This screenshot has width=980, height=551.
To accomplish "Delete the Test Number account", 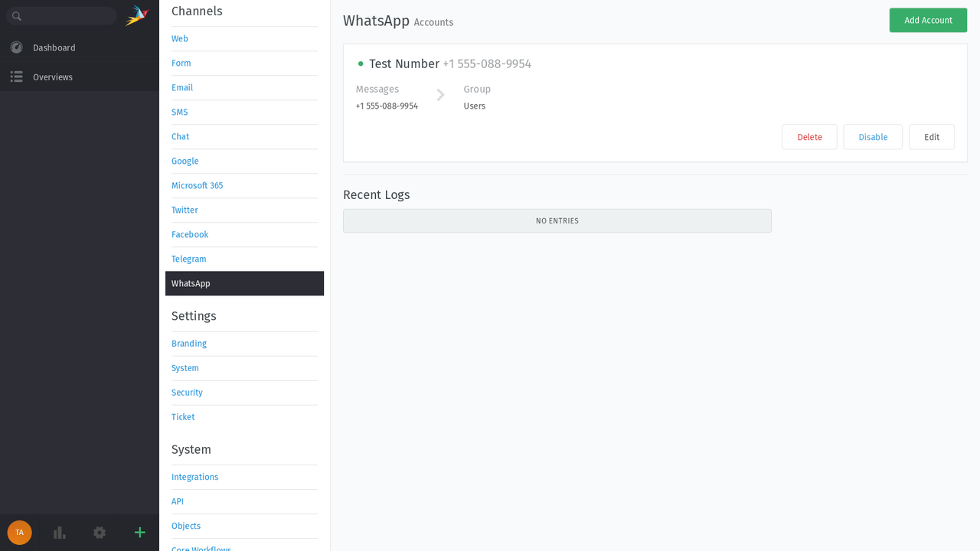I will [809, 136].
